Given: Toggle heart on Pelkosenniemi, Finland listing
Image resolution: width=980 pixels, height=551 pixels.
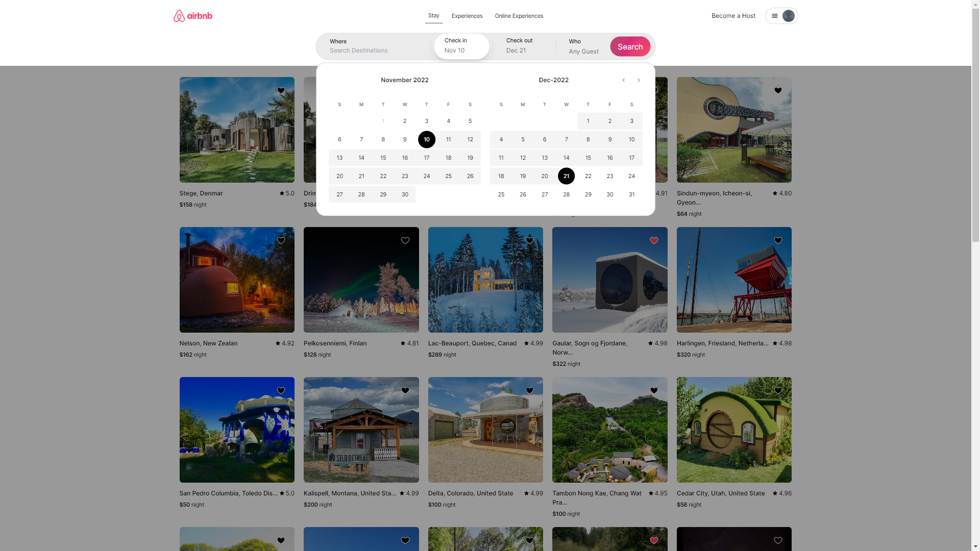Looking at the screenshot, I should tap(405, 241).
